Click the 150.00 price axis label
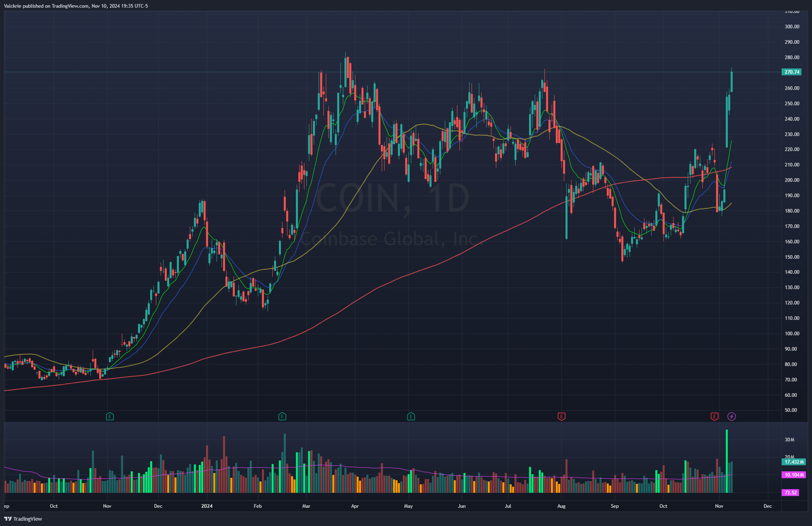Image resolution: width=812 pixels, height=526 pixels. coord(792,257)
